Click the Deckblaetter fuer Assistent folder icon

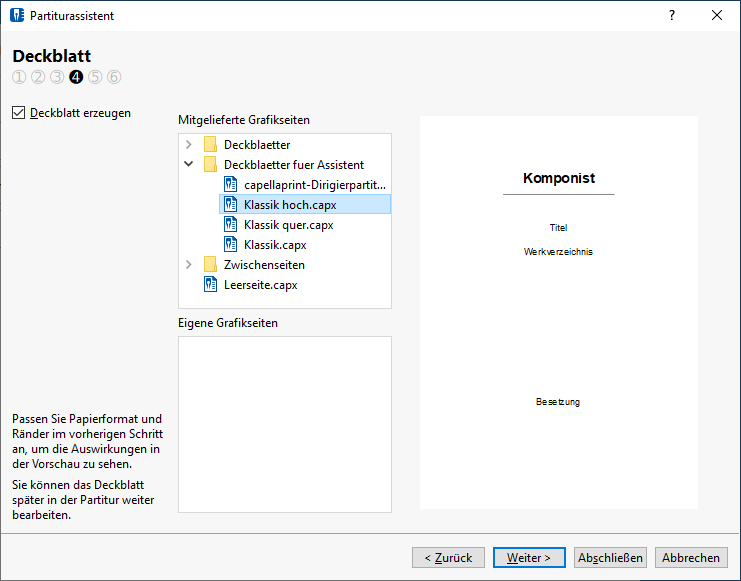pos(210,165)
